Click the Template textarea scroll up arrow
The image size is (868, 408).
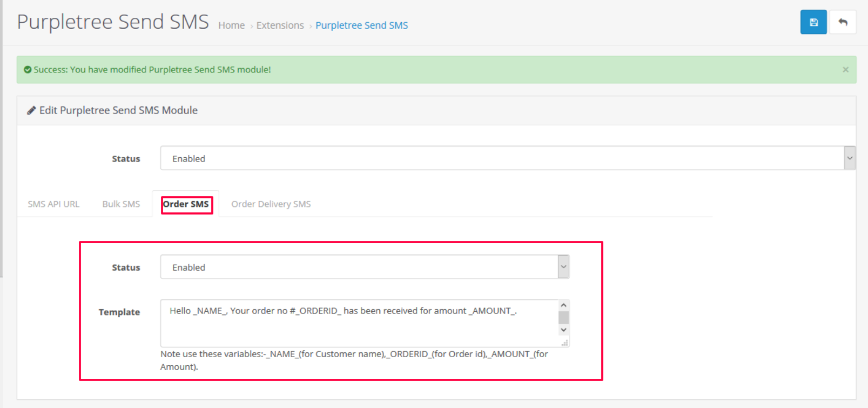click(x=563, y=305)
